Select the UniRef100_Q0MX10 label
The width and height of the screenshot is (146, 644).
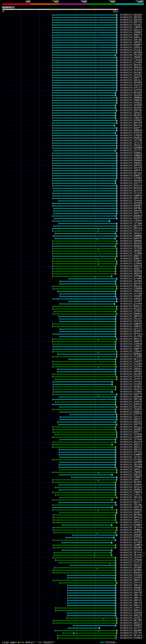tap(131, 48)
